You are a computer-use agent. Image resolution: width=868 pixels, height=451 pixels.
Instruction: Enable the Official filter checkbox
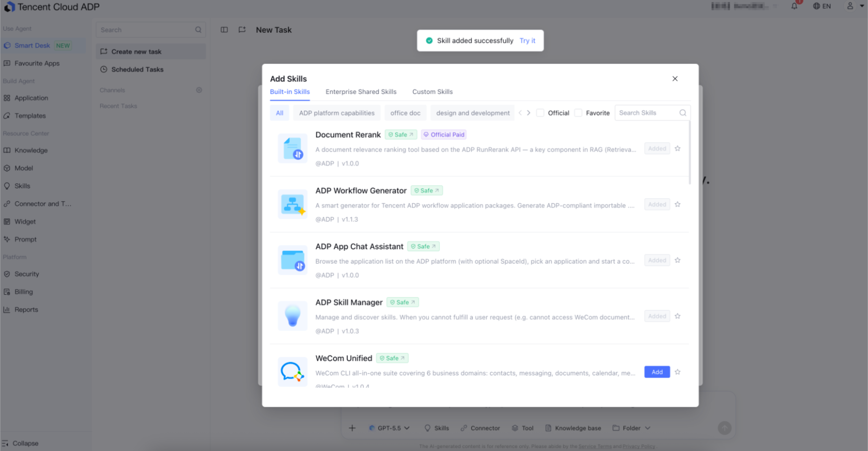[540, 113]
